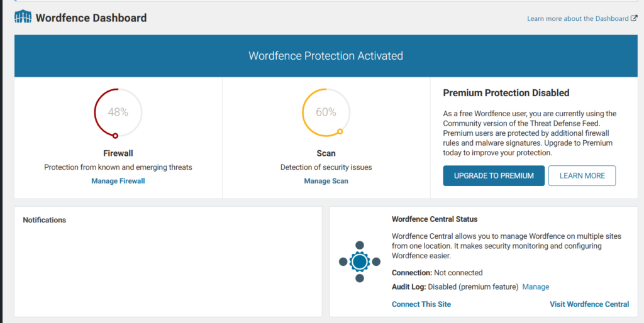Click the Wordfence Central Status heading

[x=435, y=219]
